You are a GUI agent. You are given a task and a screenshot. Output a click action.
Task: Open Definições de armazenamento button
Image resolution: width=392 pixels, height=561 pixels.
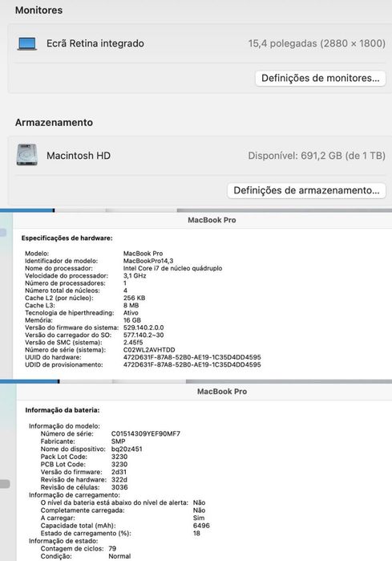306,190
